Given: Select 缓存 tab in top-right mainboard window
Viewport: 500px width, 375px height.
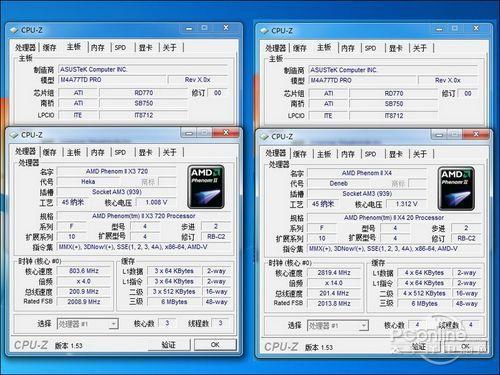Looking at the screenshot, I should [300, 48].
